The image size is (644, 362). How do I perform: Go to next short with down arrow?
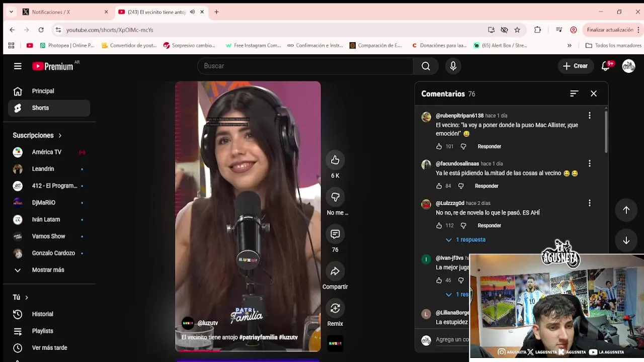click(626, 241)
